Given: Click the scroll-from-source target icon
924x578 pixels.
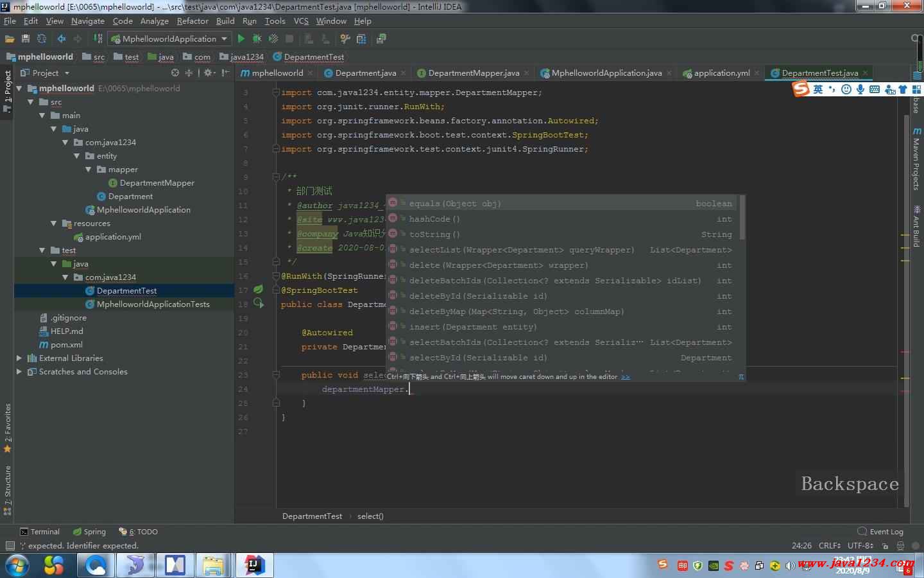Looking at the screenshot, I should tap(175, 73).
